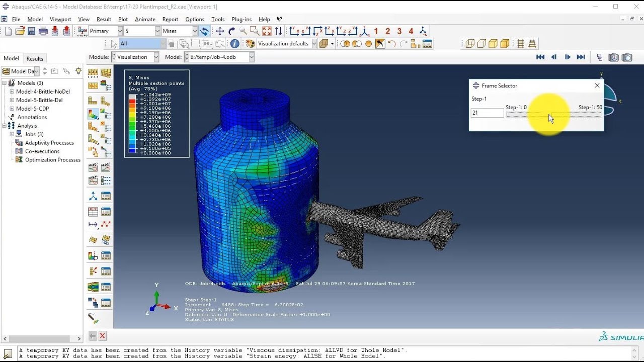Click Plot Contours on Deformed Shape icon
Viewport: 644px width, 362px height.
point(93,115)
